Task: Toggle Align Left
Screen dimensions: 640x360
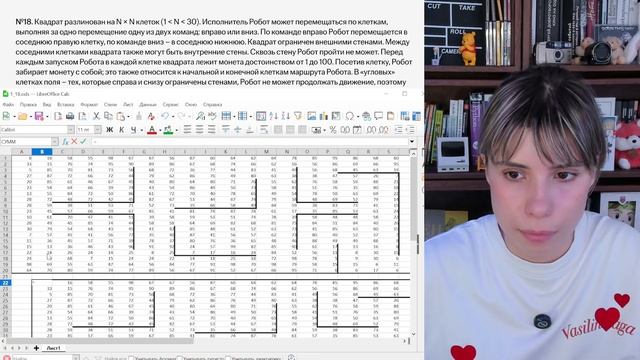Action: (x=187, y=130)
